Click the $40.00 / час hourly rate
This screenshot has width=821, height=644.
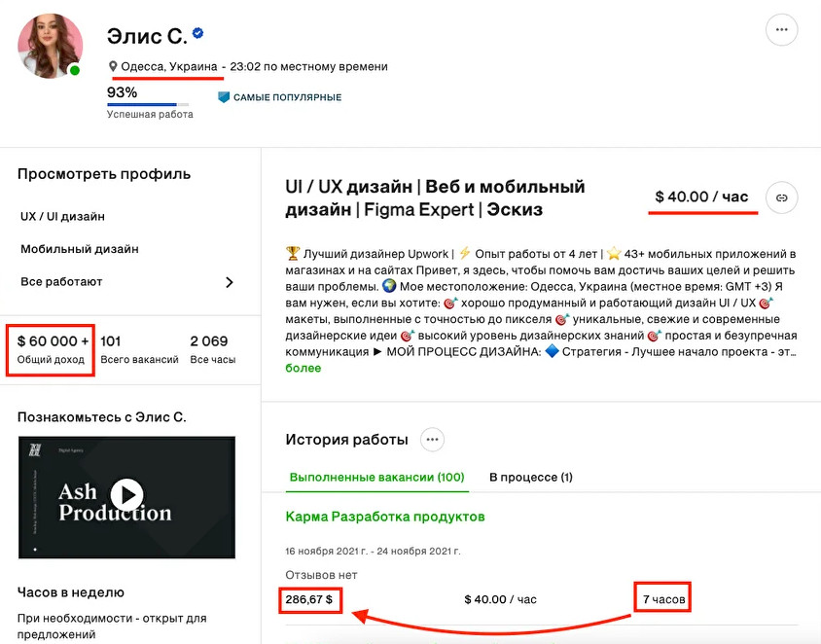[x=701, y=197]
